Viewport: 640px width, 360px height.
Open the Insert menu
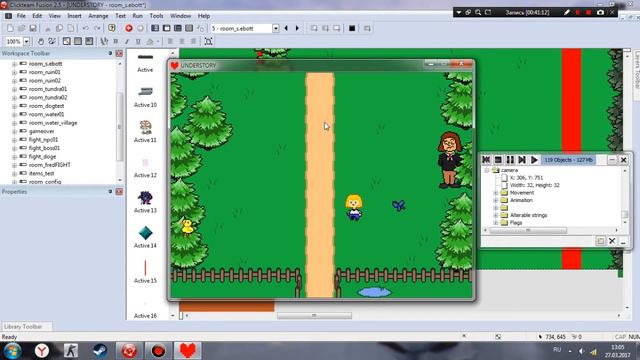(x=74, y=16)
